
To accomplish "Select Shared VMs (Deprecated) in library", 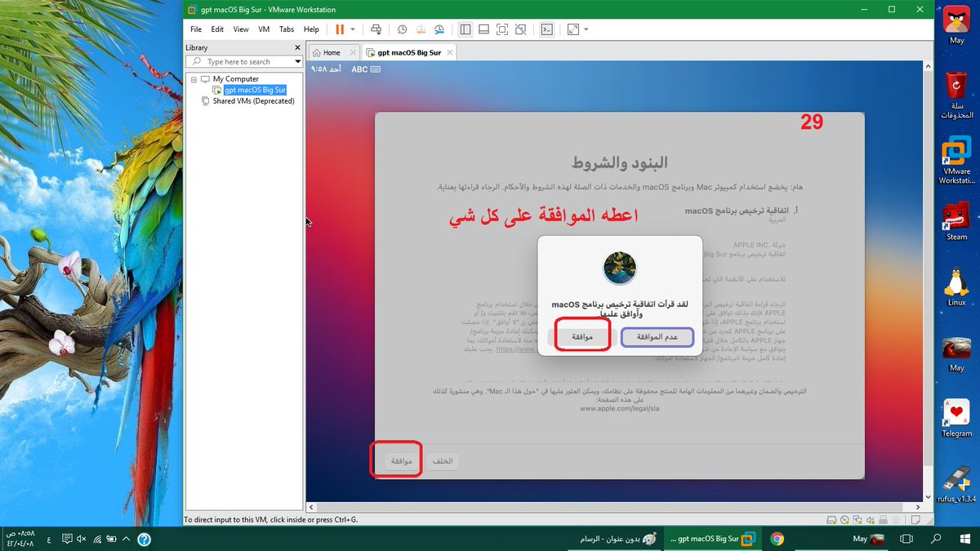I will (x=253, y=101).
